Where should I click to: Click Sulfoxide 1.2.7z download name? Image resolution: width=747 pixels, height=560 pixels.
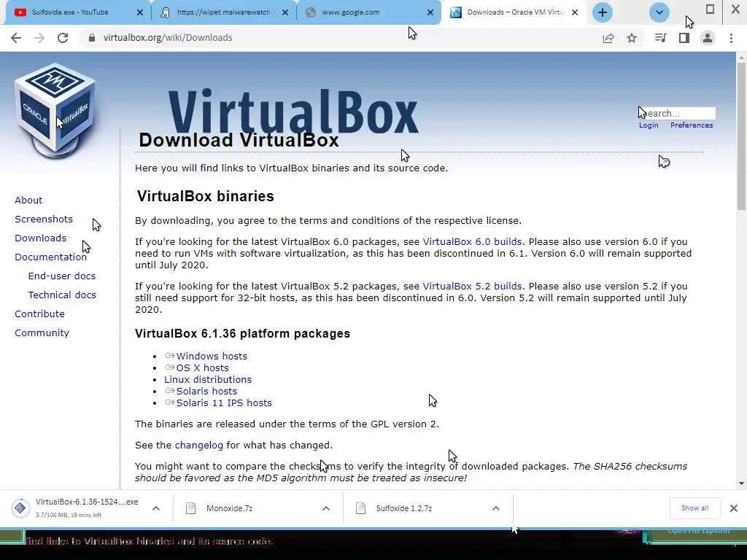coord(404,508)
